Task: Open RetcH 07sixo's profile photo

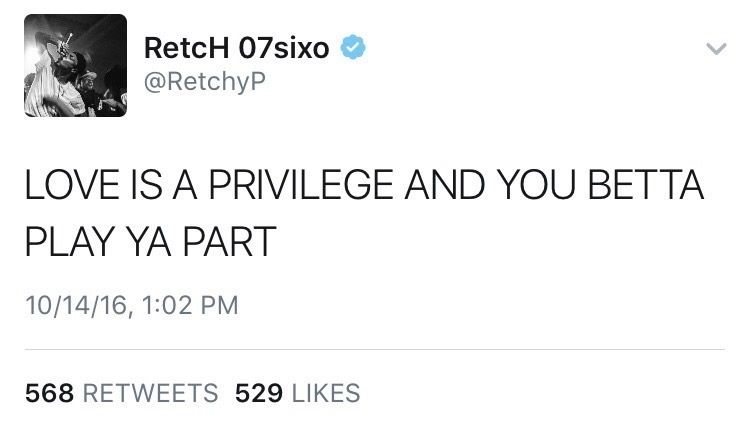Action: 76,66
